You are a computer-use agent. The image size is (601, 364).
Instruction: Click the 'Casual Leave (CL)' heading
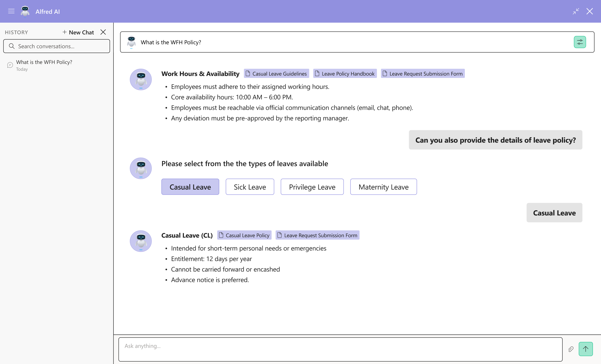(187, 235)
